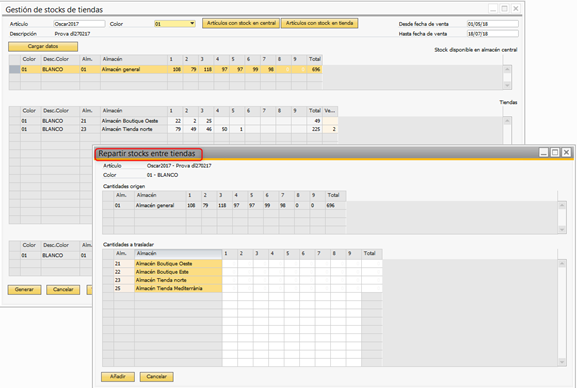Select the Almacén general row in central stock table
This screenshot has width=577, height=388.
166,69
